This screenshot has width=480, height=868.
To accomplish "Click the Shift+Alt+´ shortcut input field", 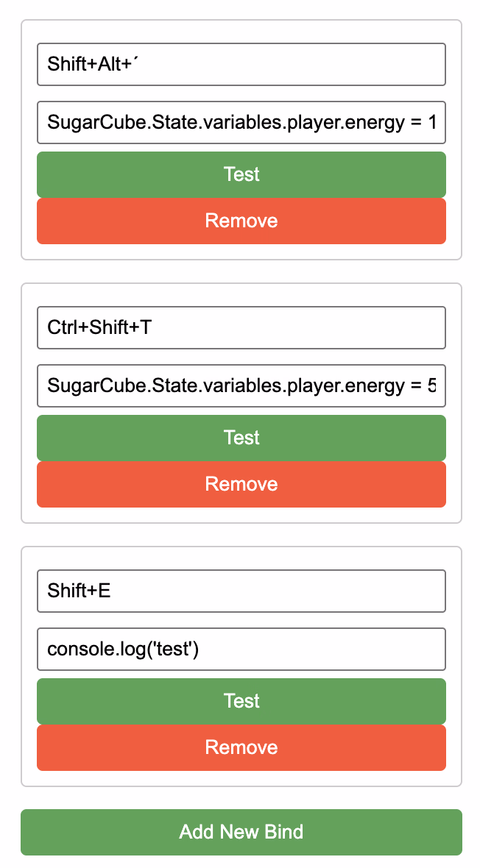I will pos(241,64).
